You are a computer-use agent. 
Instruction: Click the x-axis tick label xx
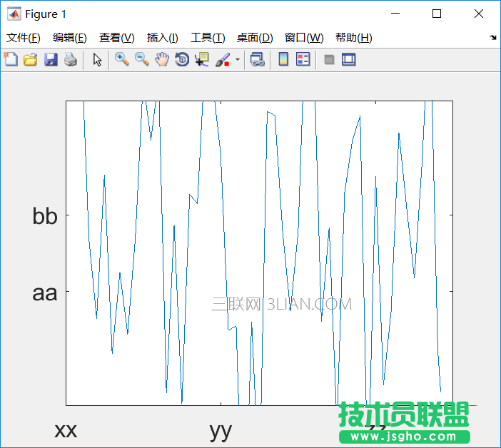pos(66,430)
